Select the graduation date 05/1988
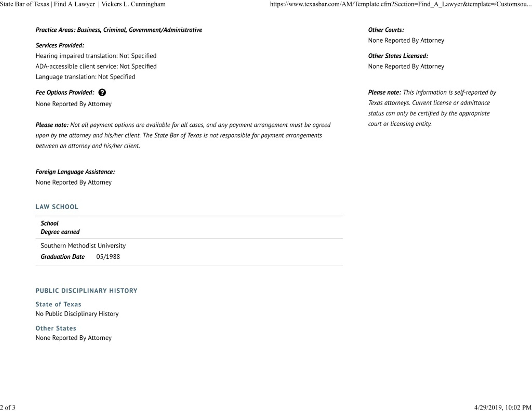This screenshot has width=532, height=411. point(108,257)
